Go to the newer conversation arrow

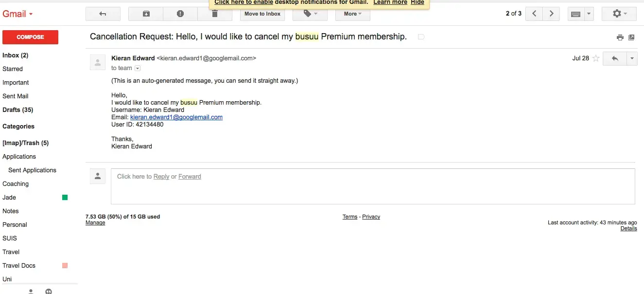(534, 14)
